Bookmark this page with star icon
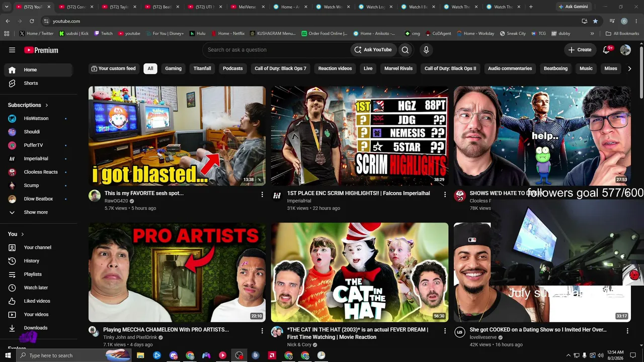Image resolution: width=644 pixels, height=362 pixels. point(595,21)
